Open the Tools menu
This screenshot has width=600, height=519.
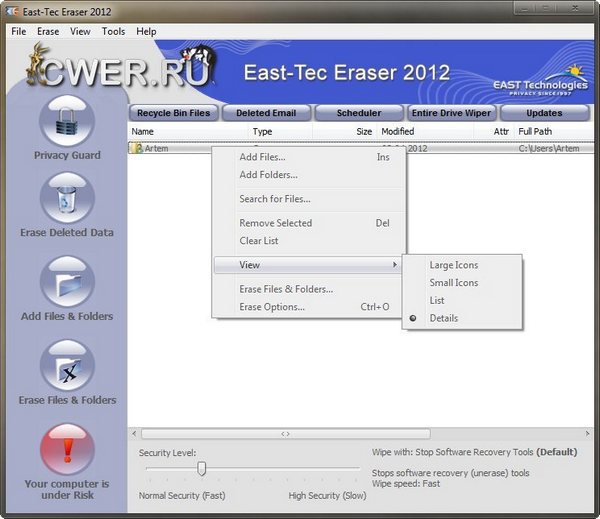point(113,31)
